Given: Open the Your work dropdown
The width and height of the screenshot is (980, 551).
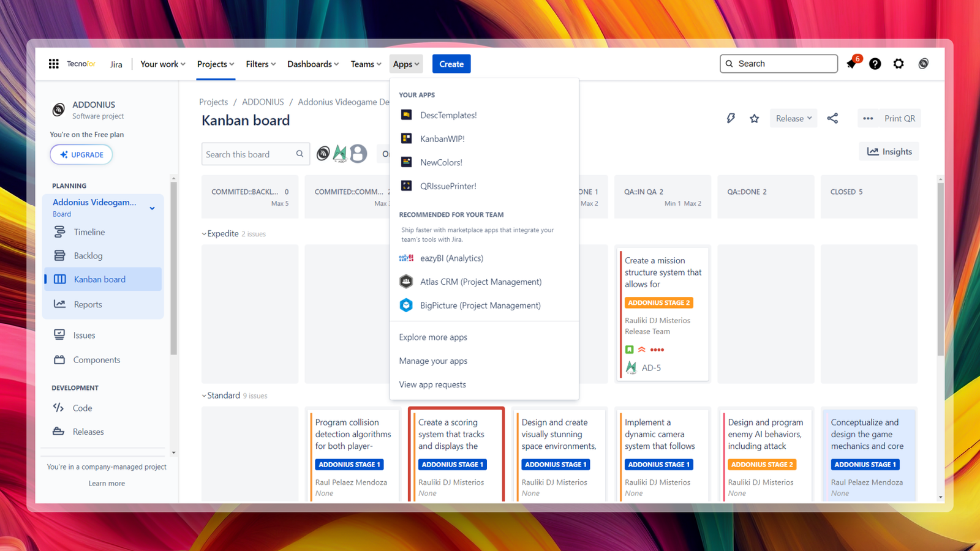Looking at the screenshot, I should click(162, 64).
